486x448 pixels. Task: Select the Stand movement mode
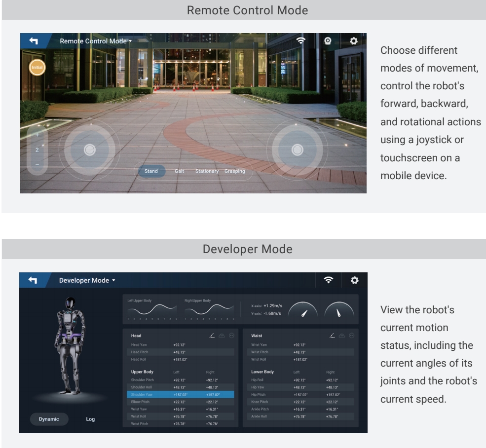click(x=151, y=171)
